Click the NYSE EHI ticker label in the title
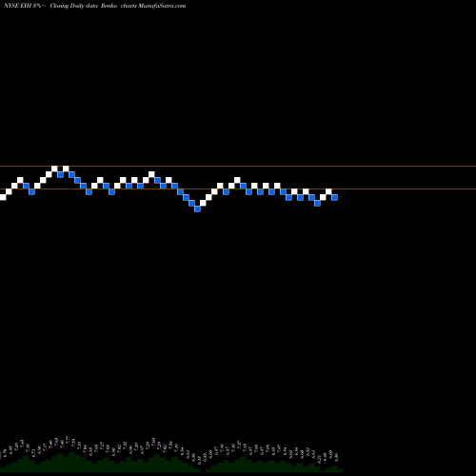 click(x=18, y=6)
